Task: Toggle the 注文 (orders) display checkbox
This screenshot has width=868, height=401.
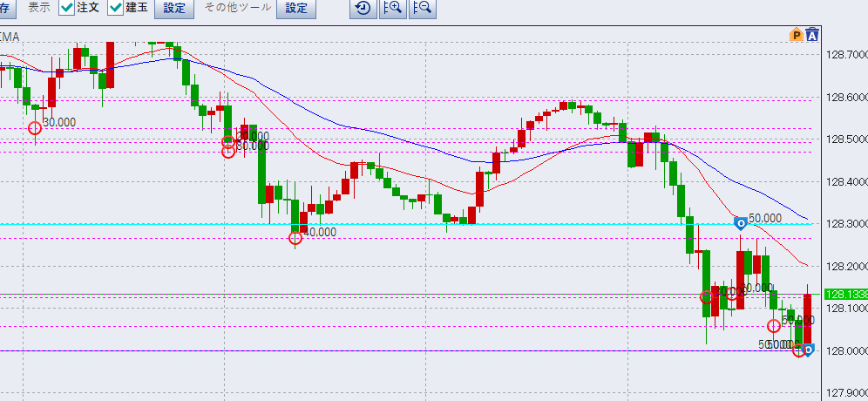Action: coord(67,9)
